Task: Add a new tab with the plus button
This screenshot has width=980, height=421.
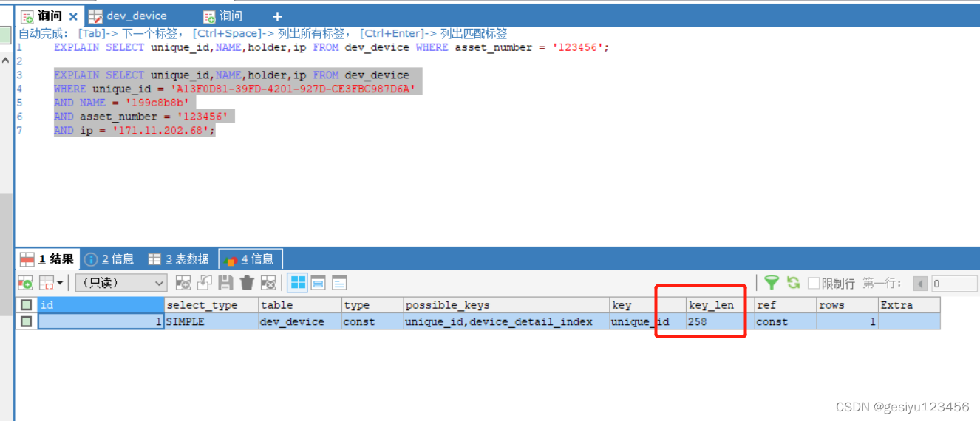Action: 277,16
